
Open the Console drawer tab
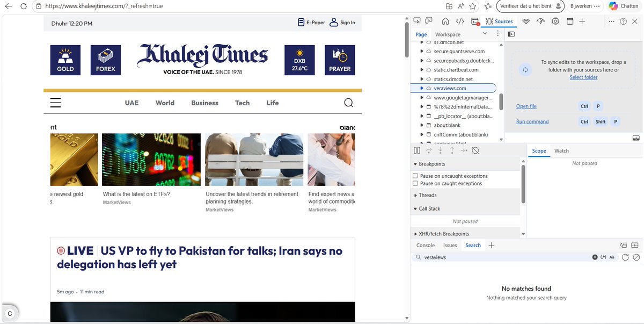click(426, 245)
